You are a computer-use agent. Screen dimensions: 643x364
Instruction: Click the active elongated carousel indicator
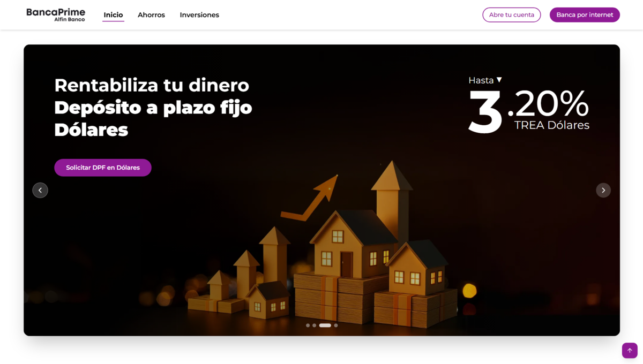325,325
